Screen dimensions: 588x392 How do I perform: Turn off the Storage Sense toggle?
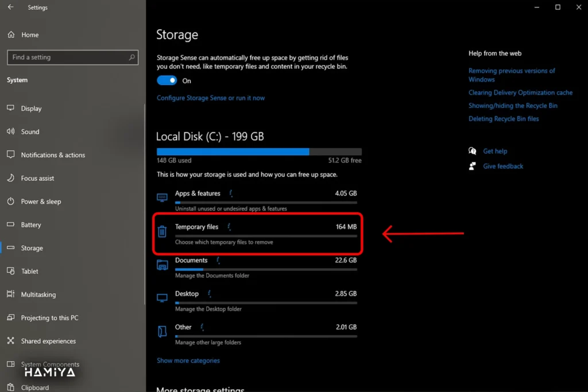[x=167, y=81]
